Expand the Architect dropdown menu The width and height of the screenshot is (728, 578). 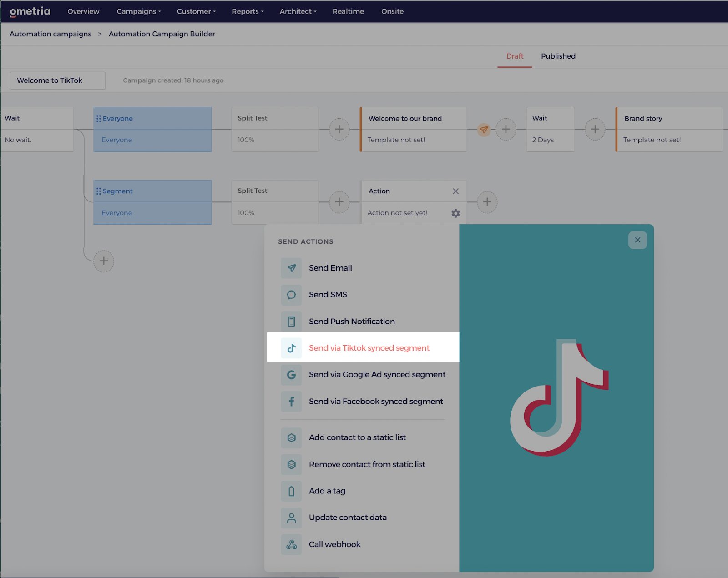click(x=298, y=11)
